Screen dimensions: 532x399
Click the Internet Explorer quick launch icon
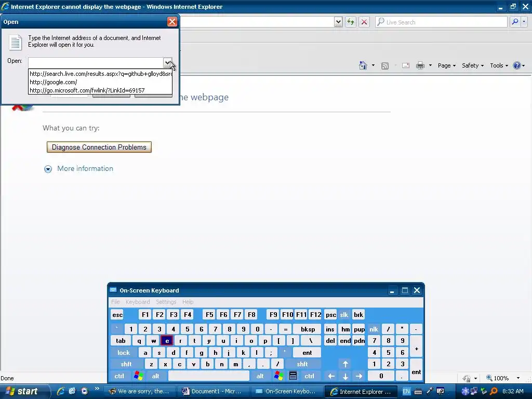pyautogui.click(x=61, y=391)
